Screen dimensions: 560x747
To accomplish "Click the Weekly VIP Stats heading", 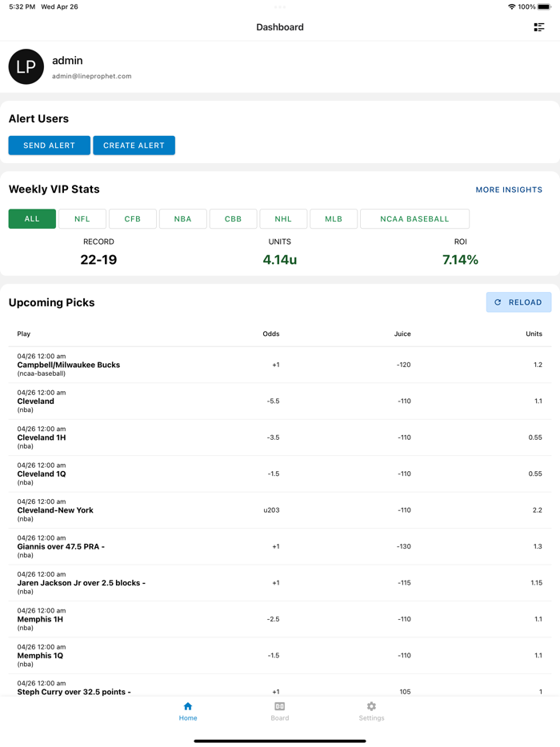I will pos(54,189).
